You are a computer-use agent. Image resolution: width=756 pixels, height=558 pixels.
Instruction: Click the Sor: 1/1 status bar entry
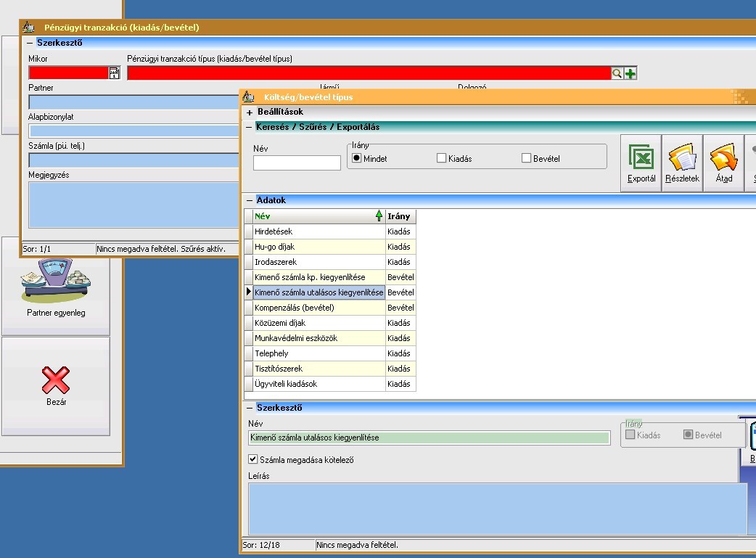58,249
